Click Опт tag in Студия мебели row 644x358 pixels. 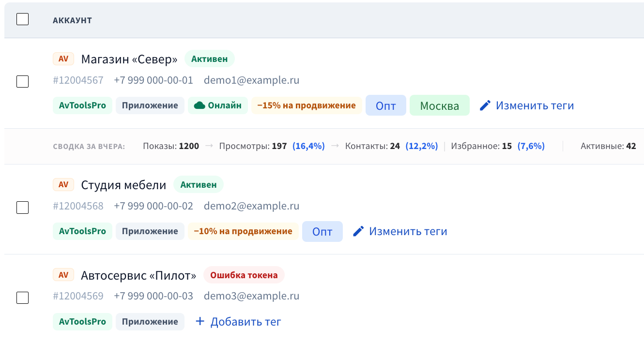322,231
